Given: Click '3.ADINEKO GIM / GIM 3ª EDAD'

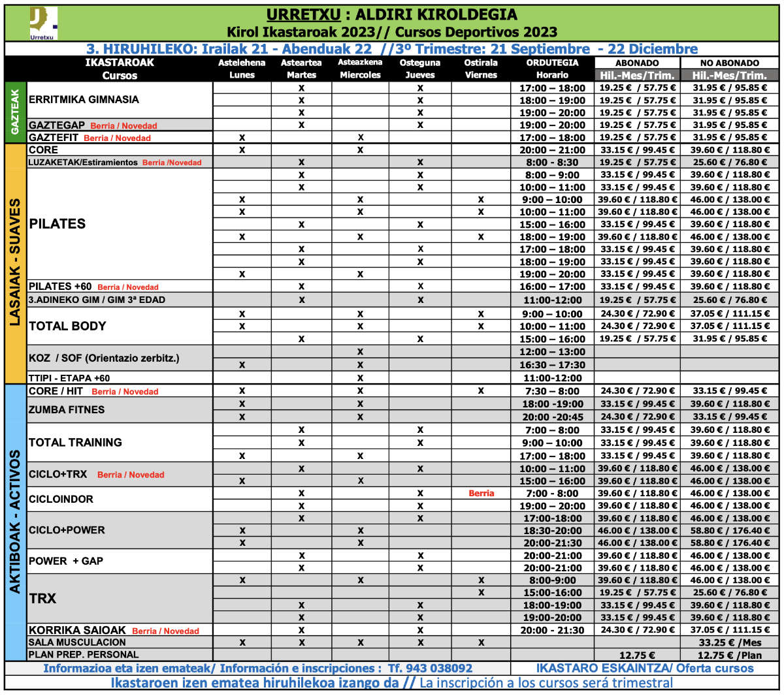Looking at the screenshot, I should (x=97, y=300).
